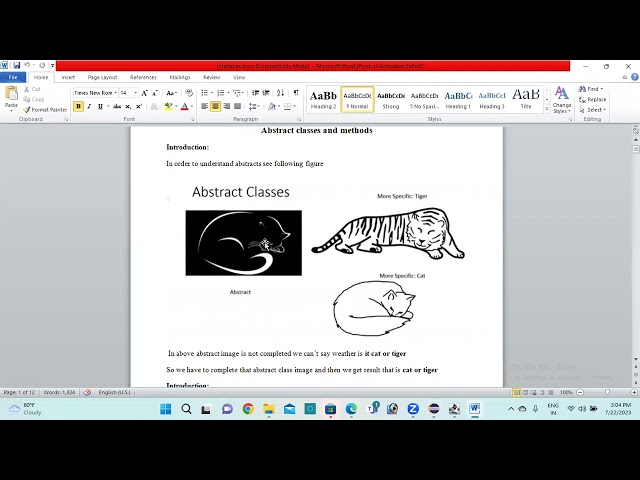The width and height of the screenshot is (640, 480).
Task: Click the Copy command
Action: click(33, 99)
